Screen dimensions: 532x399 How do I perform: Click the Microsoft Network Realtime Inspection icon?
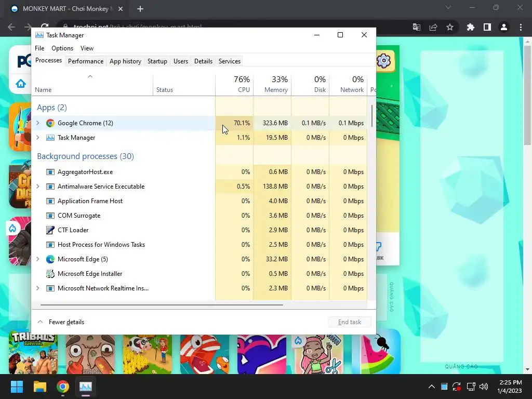tap(50, 288)
